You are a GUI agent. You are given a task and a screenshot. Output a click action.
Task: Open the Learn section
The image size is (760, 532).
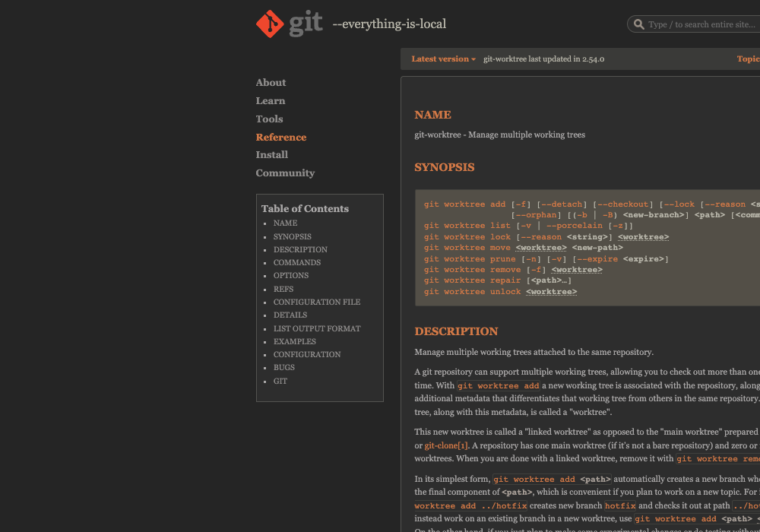coord(271,101)
